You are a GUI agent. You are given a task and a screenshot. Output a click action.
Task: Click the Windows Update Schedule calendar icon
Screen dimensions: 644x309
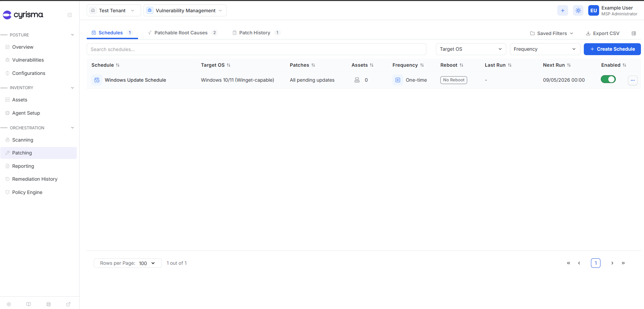point(97,80)
